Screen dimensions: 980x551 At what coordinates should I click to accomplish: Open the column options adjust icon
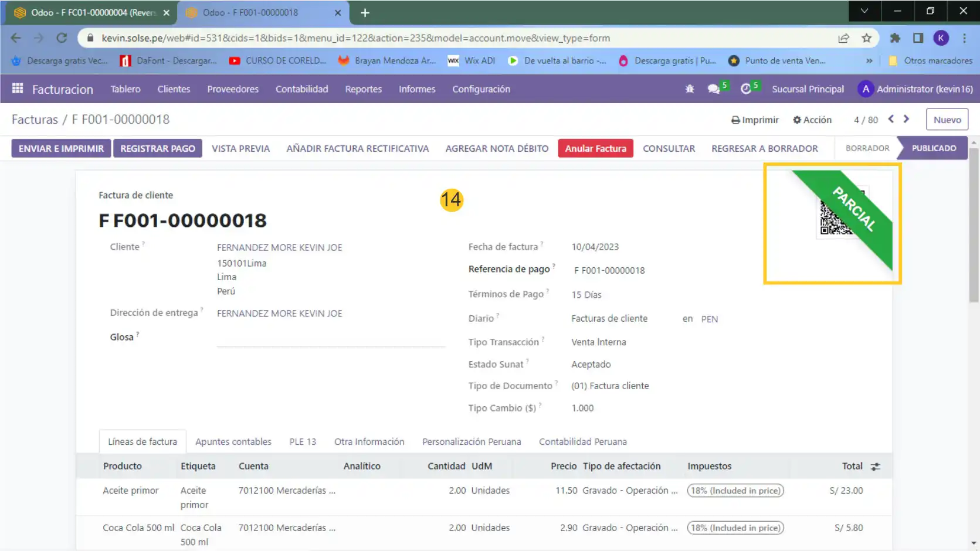[876, 467]
